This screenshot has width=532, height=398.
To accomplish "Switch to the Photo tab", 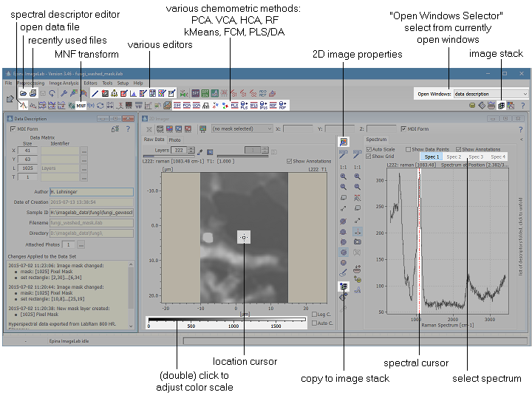I will pyautogui.click(x=174, y=140).
